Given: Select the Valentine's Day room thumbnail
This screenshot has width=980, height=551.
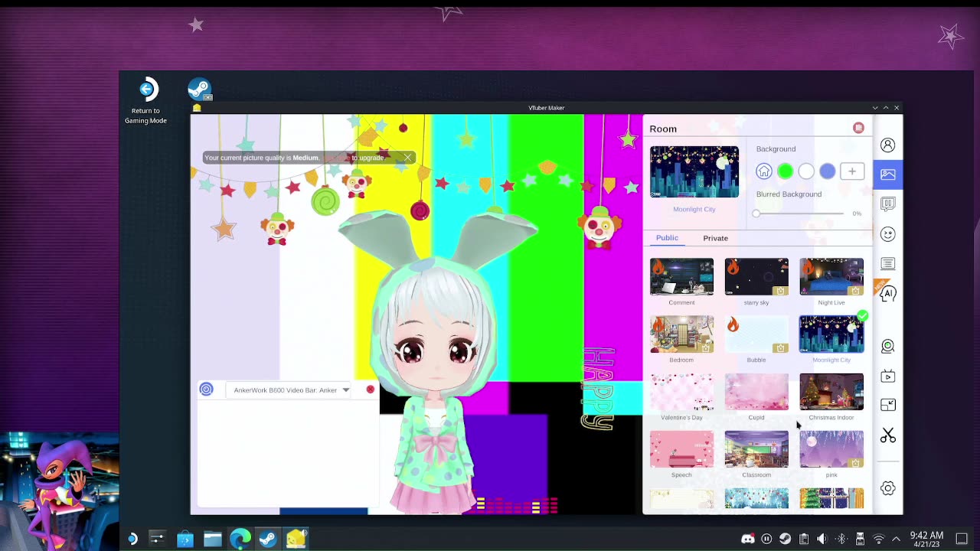Looking at the screenshot, I should click(681, 392).
